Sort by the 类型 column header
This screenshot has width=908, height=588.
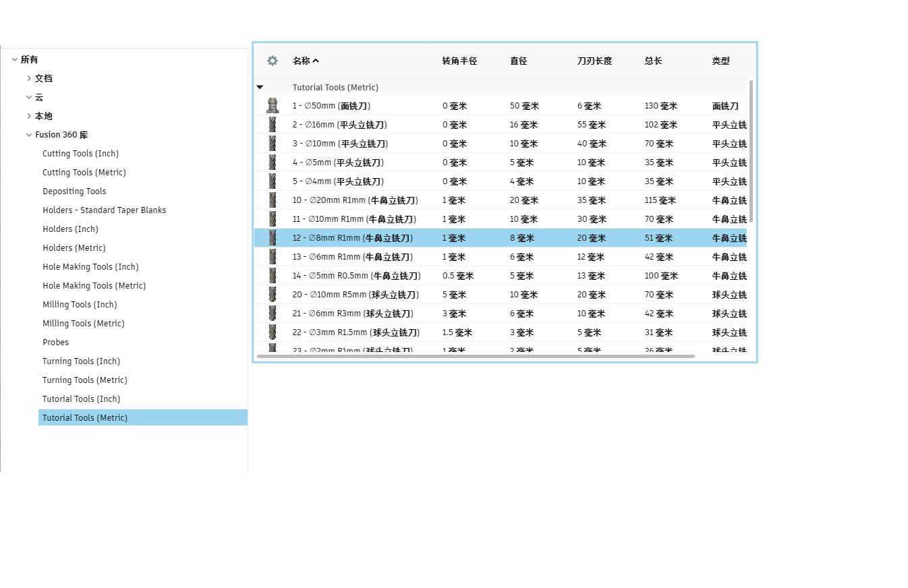point(720,61)
